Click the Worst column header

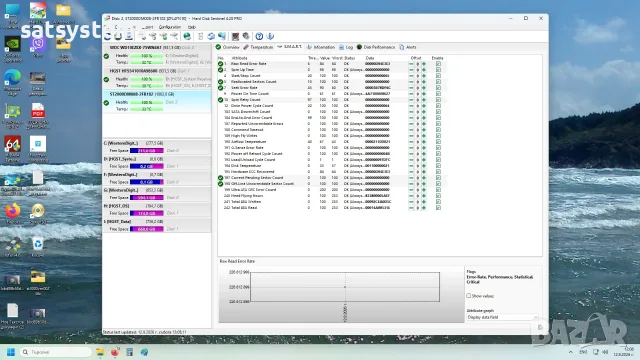[337, 58]
